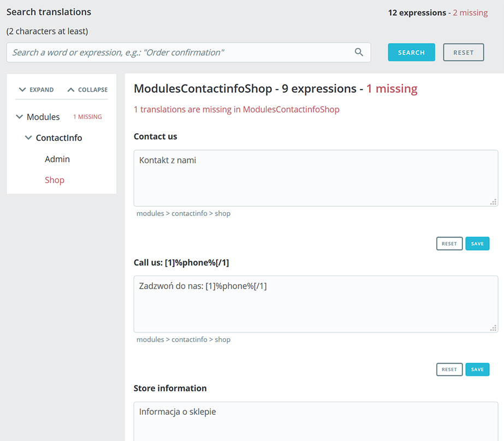Collapse the Modules tree node

(x=19, y=117)
